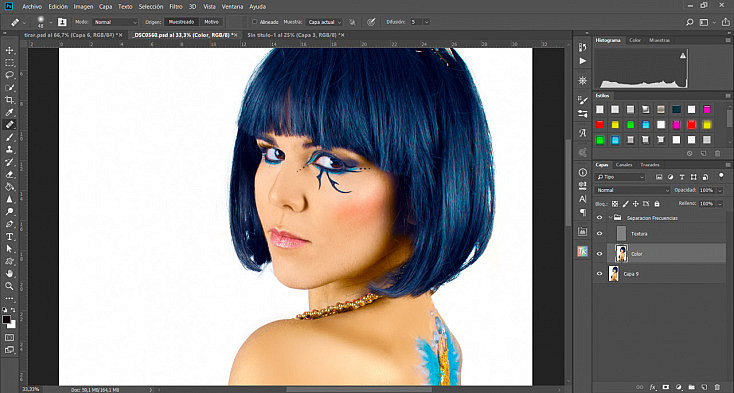
Task: Create new adjustment layer icon
Action: click(679, 387)
